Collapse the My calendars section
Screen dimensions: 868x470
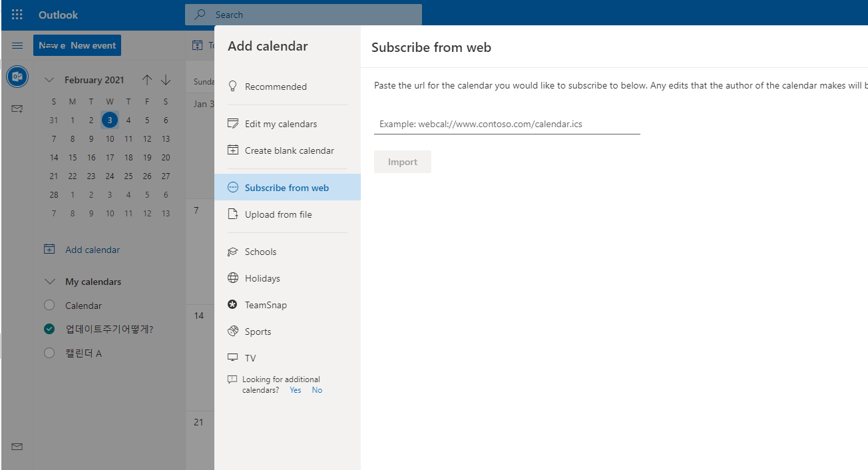tap(50, 281)
